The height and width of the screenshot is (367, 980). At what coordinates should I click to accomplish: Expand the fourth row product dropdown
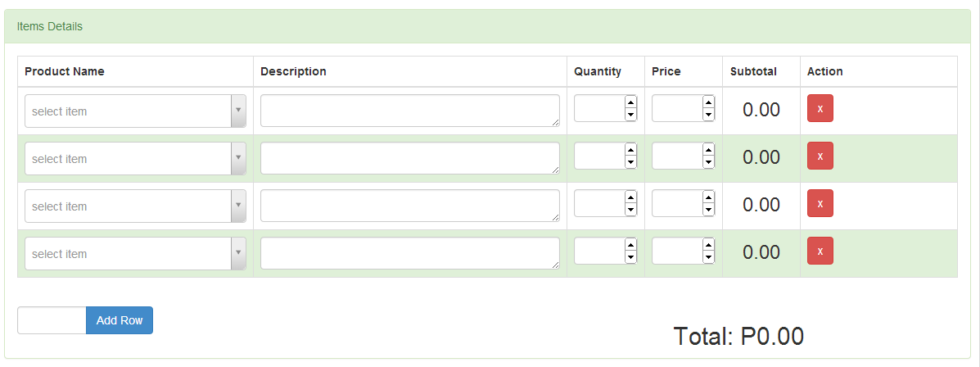click(x=238, y=254)
